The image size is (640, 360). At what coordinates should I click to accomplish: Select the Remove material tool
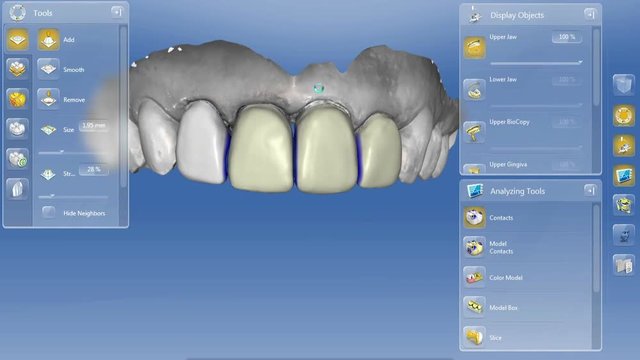point(49,99)
